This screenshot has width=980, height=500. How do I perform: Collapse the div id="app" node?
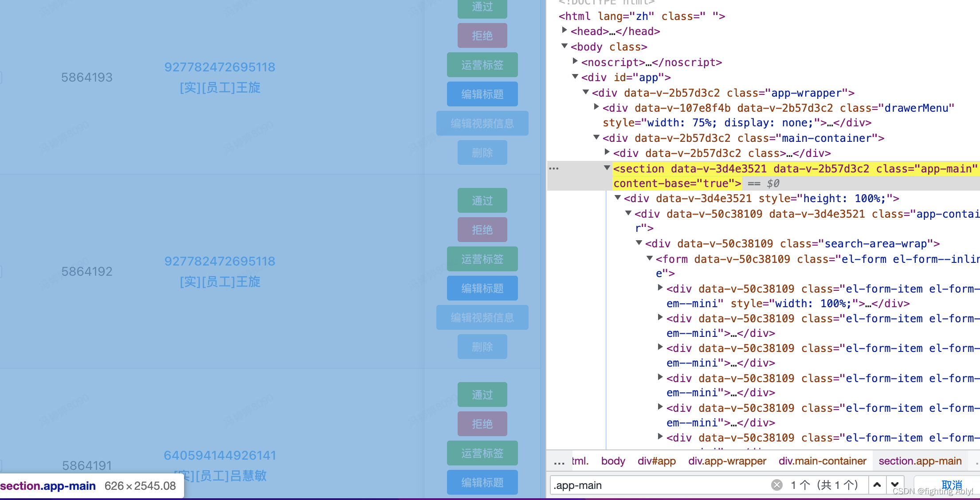pos(575,76)
